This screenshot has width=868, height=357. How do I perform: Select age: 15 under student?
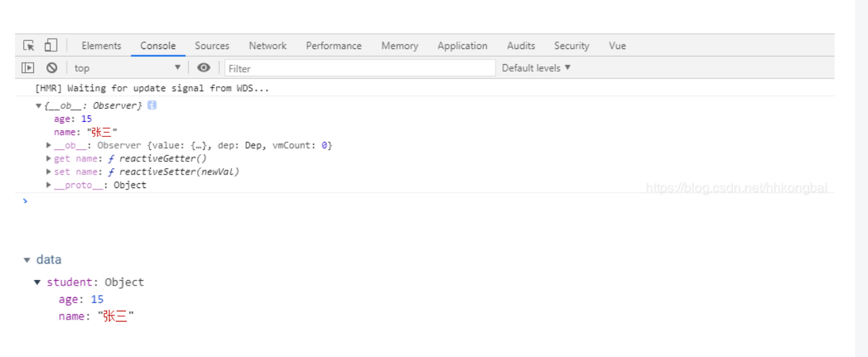tap(81, 299)
